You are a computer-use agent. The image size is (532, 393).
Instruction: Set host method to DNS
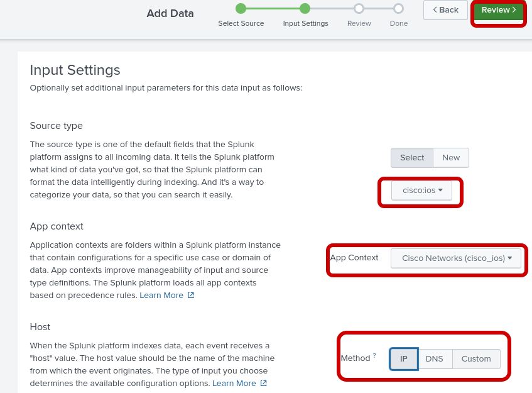pos(435,359)
